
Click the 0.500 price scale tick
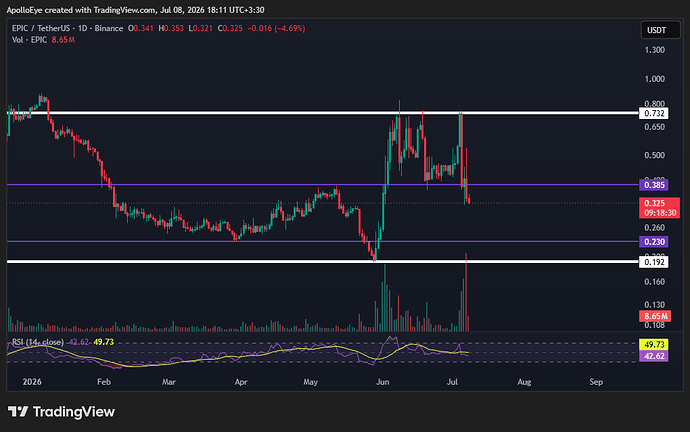(654, 155)
